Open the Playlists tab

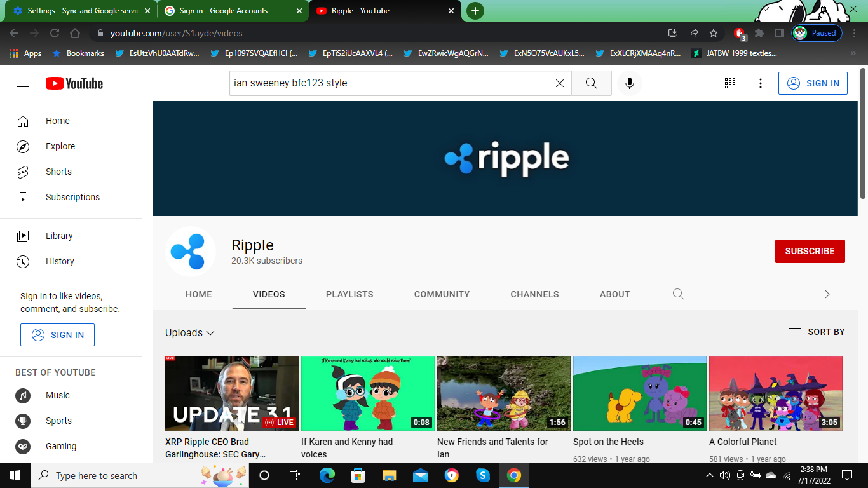coord(349,294)
